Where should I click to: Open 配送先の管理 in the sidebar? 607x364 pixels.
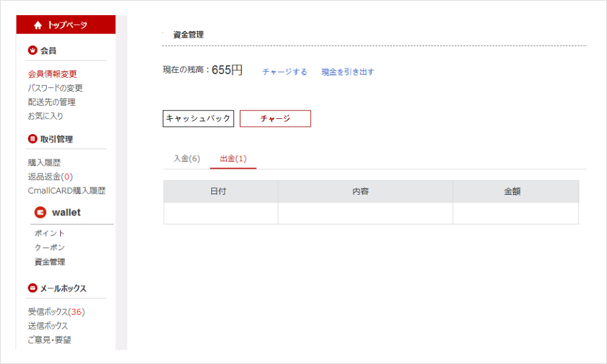click(x=52, y=102)
